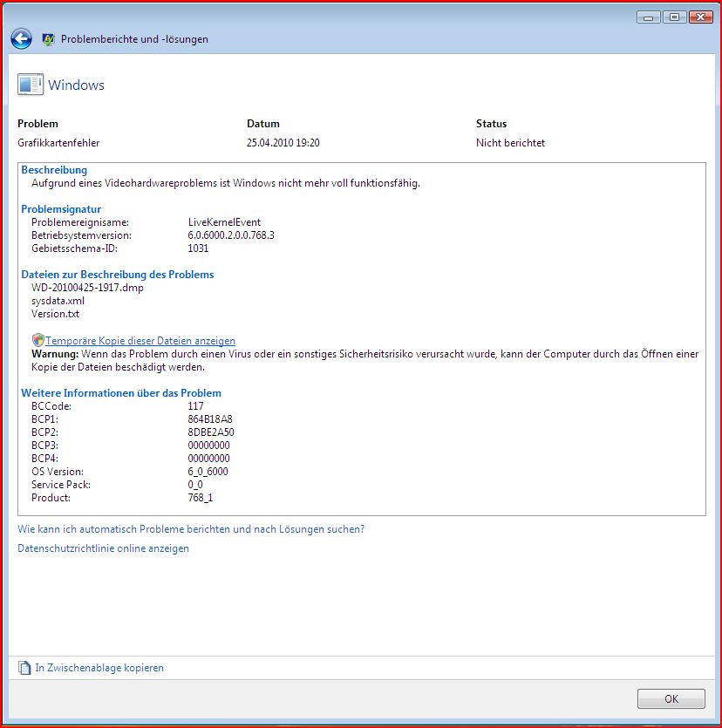Image resolution: width=722 pixels, height=728 pixels.
Task: Click Weitere Informationen über das Problem heading
Action: (121, 393)
